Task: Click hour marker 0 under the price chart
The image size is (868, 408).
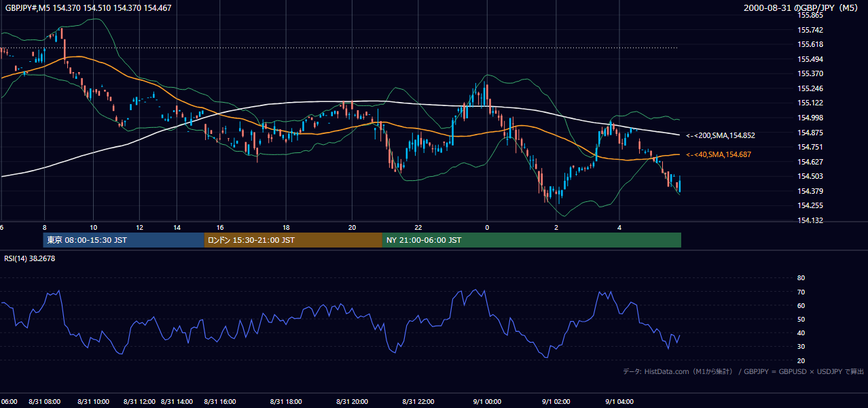Action: (x=487, y=227)
